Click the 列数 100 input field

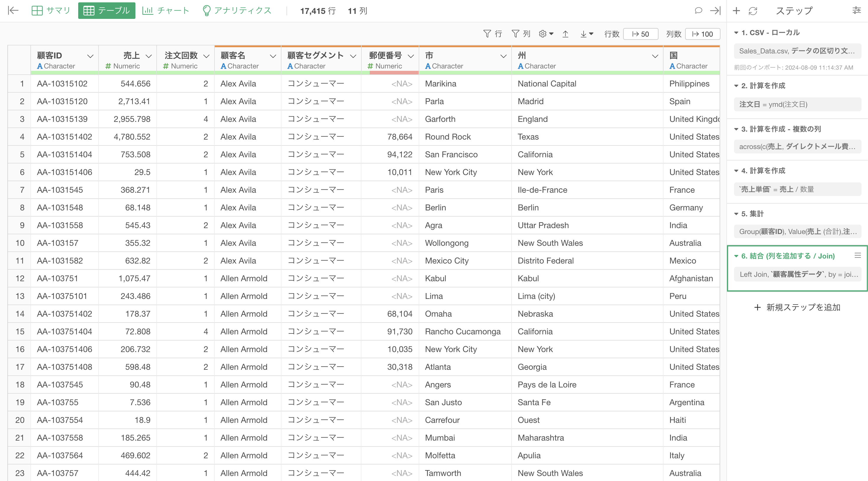(x=702, y=34)
